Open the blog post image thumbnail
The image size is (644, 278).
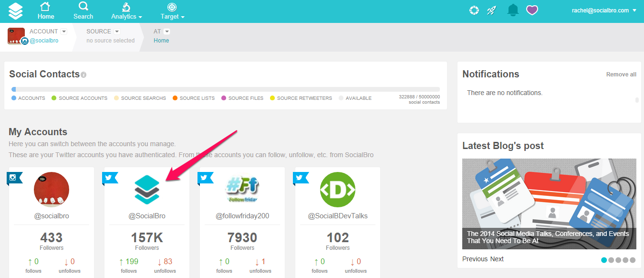tap(549, 204)
